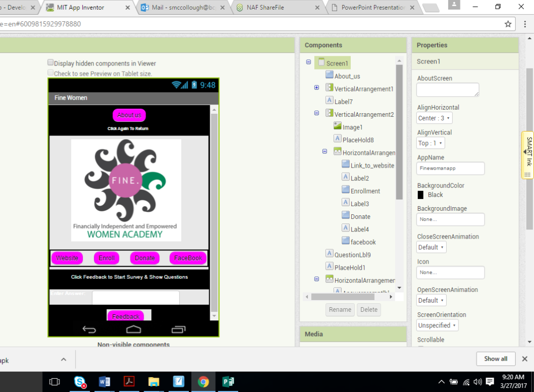Close the downloads bar
This screenshot has width=534, height=392.
point(524,358)
